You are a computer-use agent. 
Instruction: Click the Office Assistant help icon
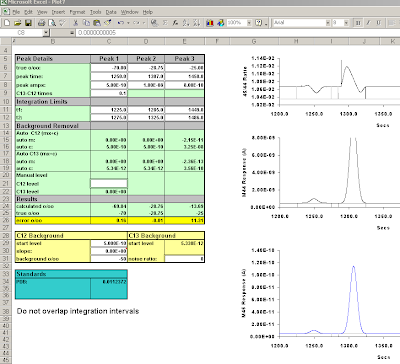point(259,23)
